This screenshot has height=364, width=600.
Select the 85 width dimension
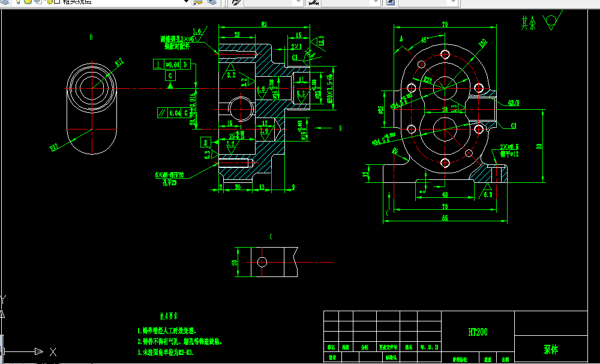(445, 218)
